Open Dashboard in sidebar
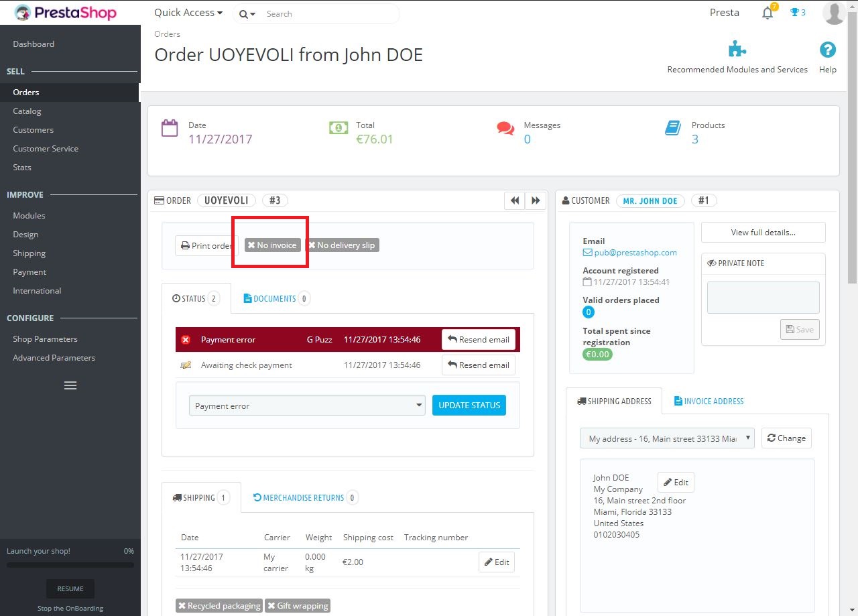The image size is (858, 616). click(x=34, y=44)
